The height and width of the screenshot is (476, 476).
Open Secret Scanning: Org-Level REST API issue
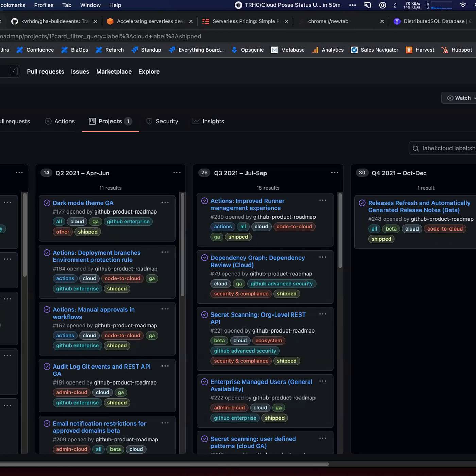258,318
